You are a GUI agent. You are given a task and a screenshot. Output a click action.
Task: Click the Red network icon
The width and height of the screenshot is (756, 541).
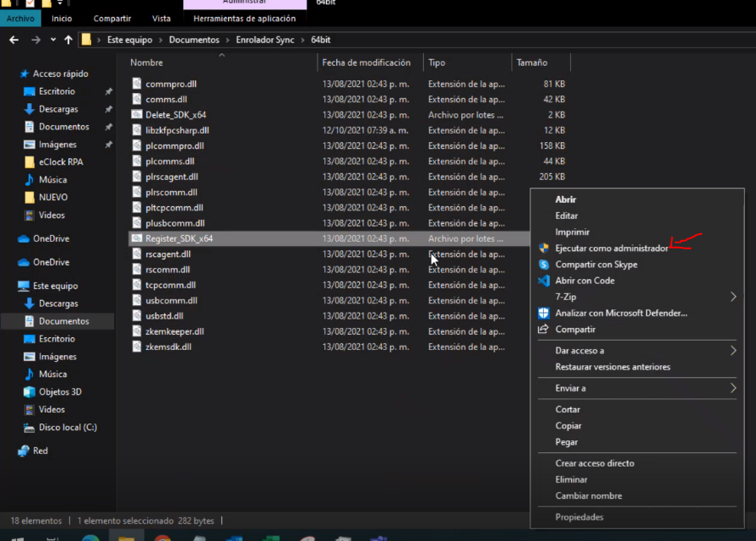click(x=24, y=451)
